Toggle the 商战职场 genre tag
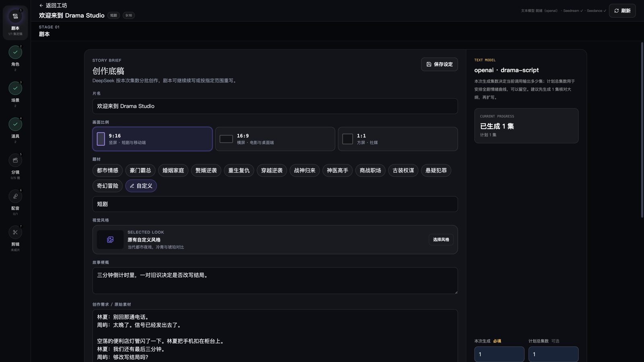Viewport: 644px width, 362px height. click(370, 171)
